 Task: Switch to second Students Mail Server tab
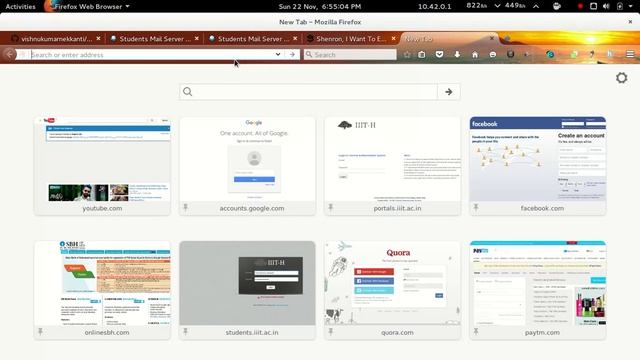[253, 39]
